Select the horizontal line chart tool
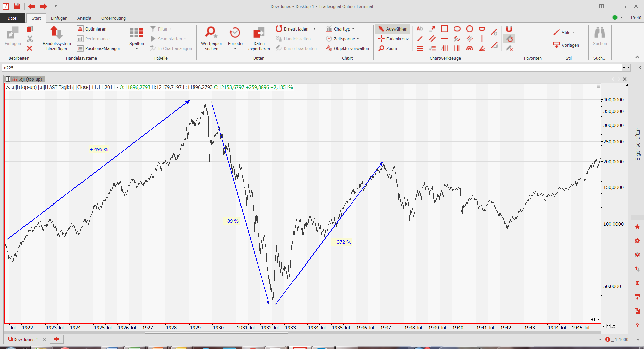Viewport: 644px width, 349px height. click(444, 39)
